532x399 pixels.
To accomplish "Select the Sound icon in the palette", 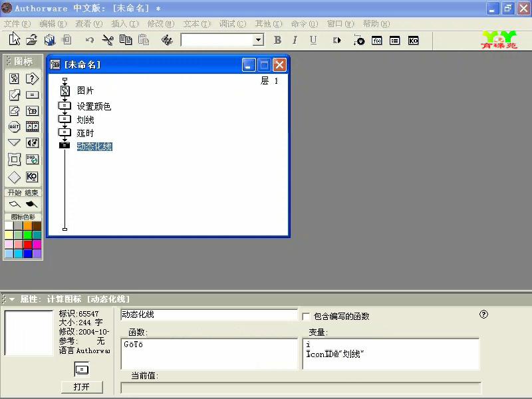I will point(32,142).
